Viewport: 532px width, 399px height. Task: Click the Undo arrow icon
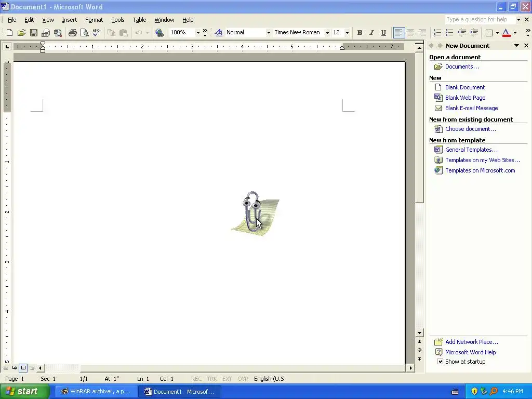(x=138, y=33)
